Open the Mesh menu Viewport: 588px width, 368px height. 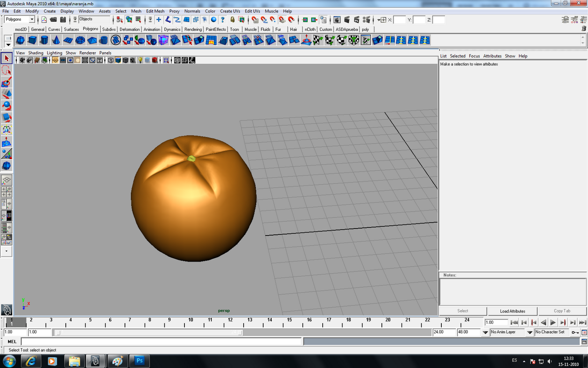coord(136,11)
